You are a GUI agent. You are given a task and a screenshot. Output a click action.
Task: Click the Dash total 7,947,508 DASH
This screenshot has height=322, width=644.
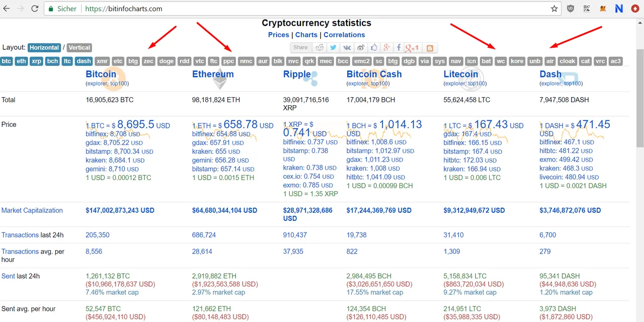pyautogui.click(x=564, y=100)
